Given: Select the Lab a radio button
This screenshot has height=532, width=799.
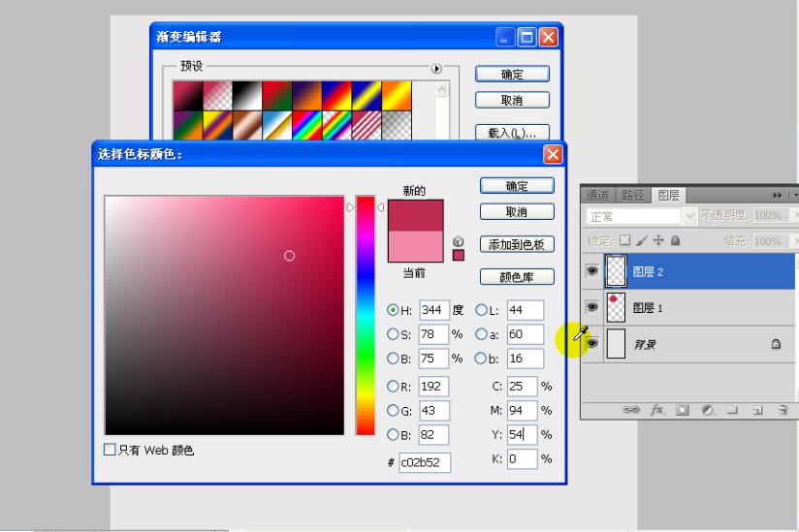Looking at the screenshot, I should click(481, 334).
